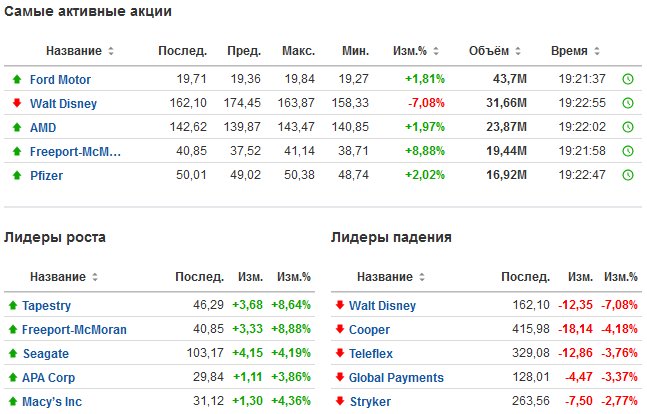Click the Лидеры роста heading
This screenshot has width=647, height=414.
click(x=55, y=237)
